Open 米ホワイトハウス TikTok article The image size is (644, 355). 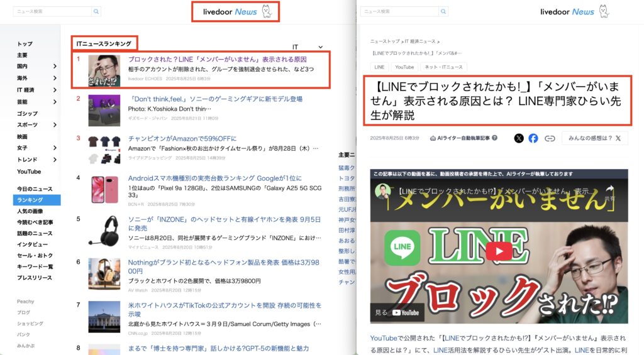[225, 309]
